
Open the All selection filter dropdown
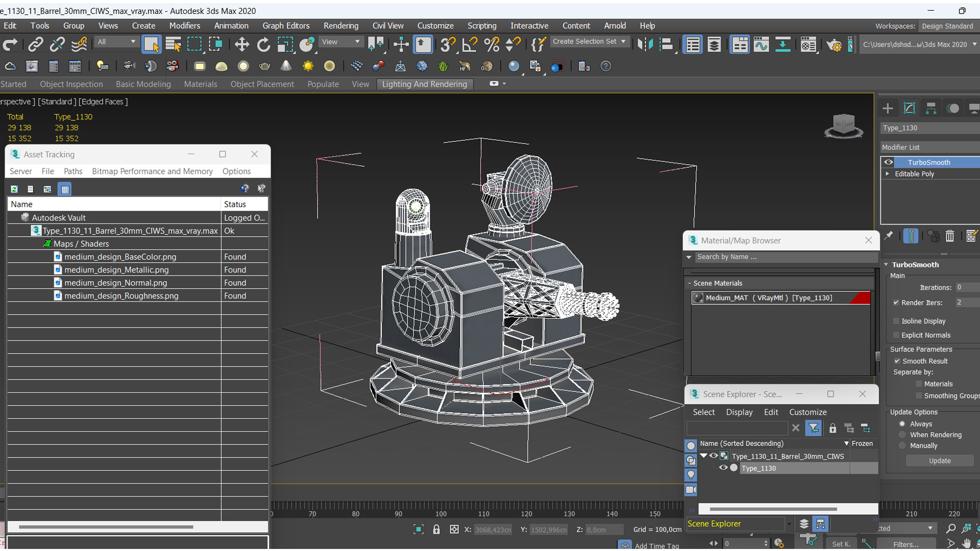116,42
